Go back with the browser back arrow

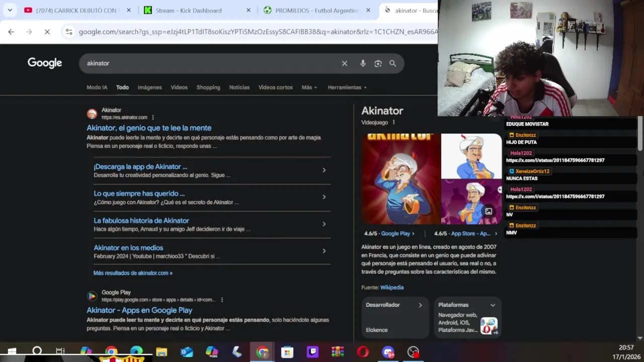click(11, 32)
